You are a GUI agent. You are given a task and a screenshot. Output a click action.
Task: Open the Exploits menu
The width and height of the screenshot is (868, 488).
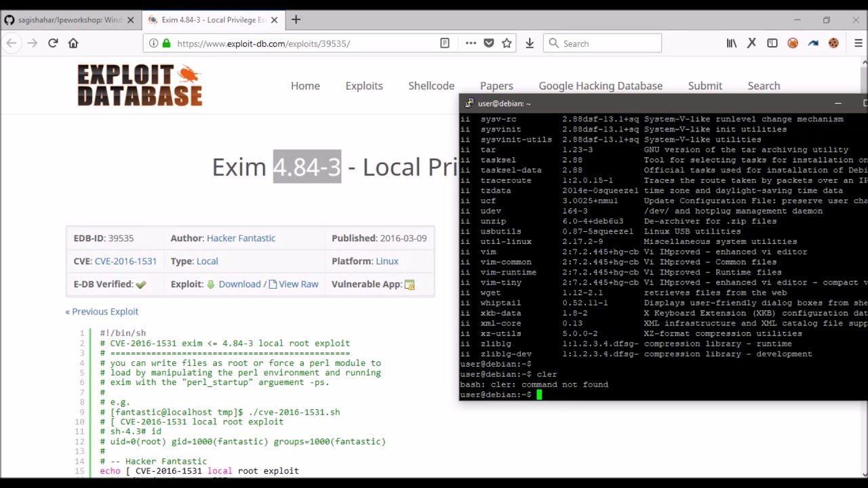(x=364, y=85)
